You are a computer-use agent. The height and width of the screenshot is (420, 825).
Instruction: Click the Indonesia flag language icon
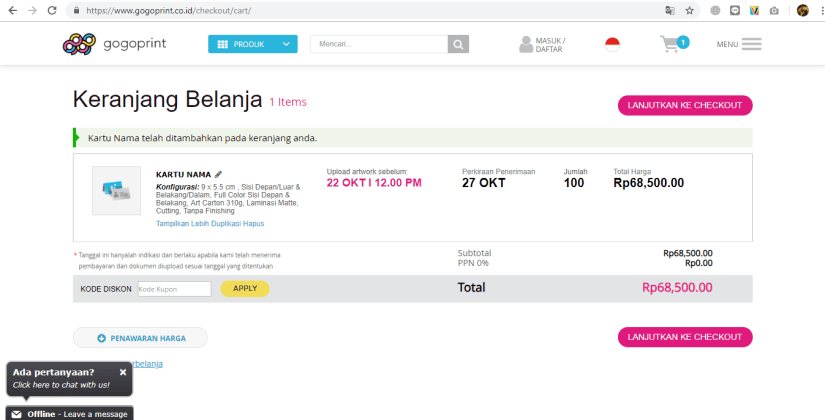pyautogui.click(x=612, y=44)
